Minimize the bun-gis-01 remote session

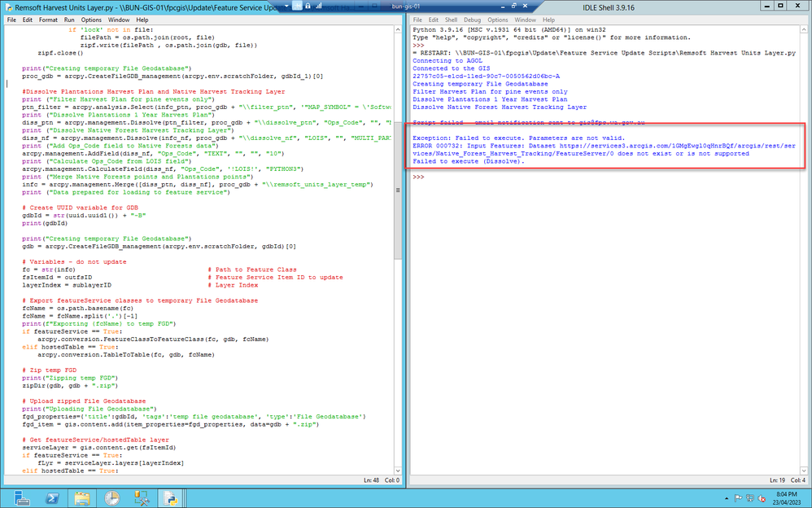point(502,7)
